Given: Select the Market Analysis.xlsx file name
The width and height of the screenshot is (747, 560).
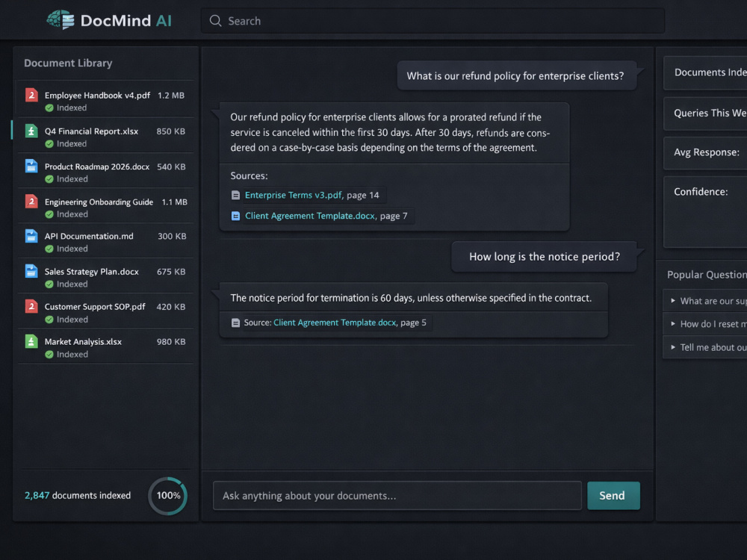Looking at the screenshot, I should (x=84, y=341).
